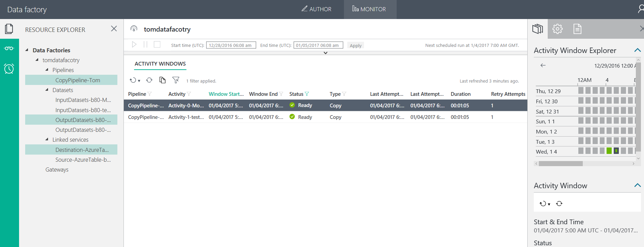Collapse the Activity Window Explorer section
This screenshot has width=644, height=247.
[x=638, y=50]
